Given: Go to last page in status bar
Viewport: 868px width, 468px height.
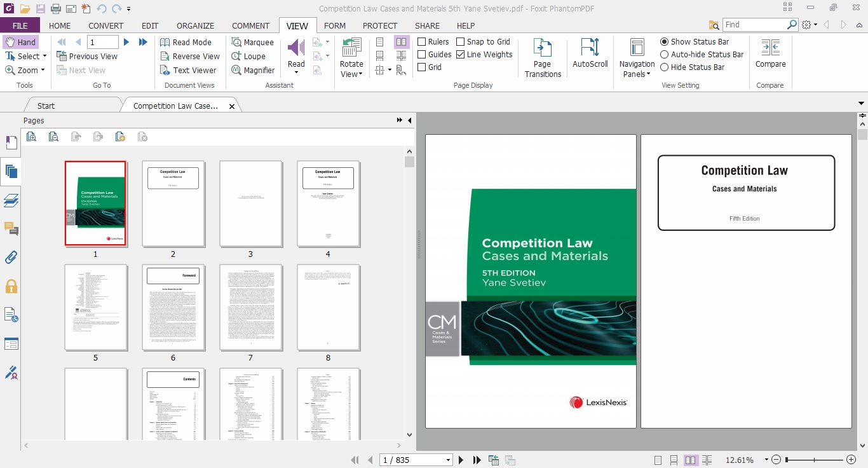Looking at the screenshot, I should click(x=477, y=460).
